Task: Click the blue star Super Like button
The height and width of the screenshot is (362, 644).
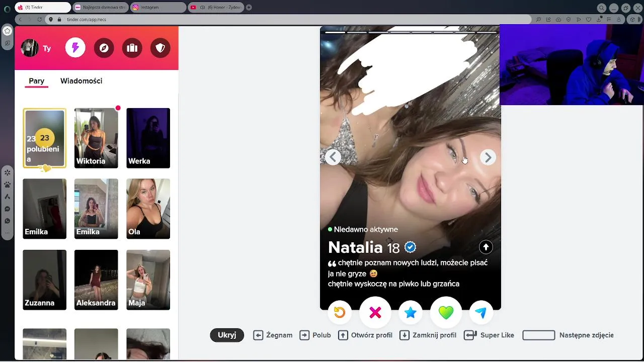Action: [x=411, y=313]
